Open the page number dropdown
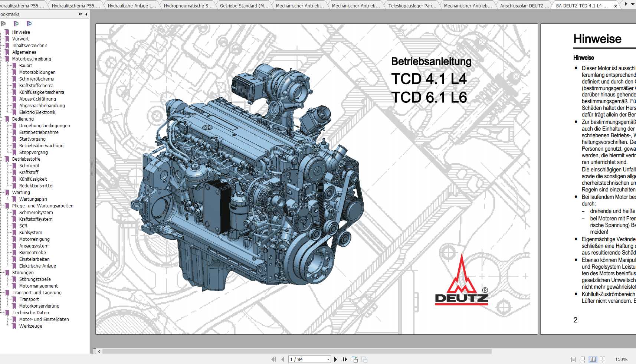The image size is (636, 364). click(328, 359)
